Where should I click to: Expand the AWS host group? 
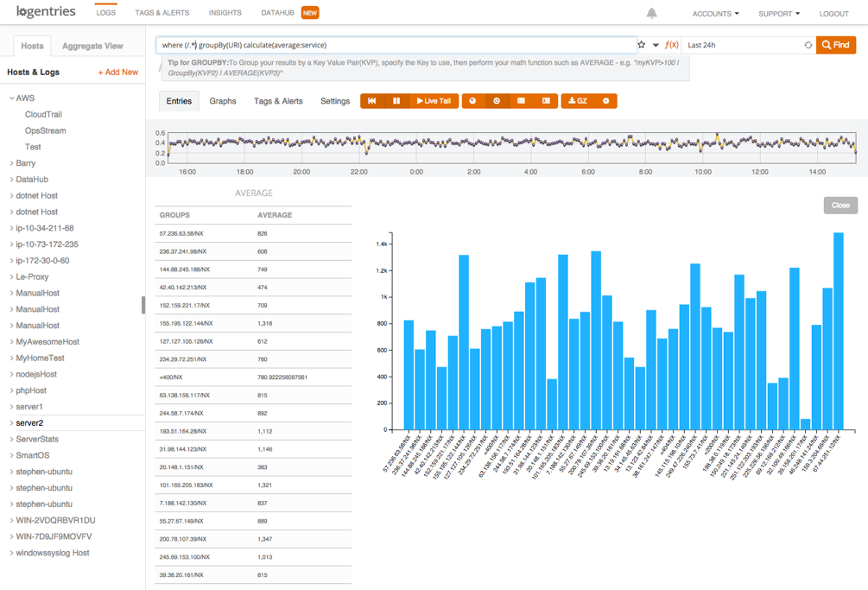coord(12,98)
